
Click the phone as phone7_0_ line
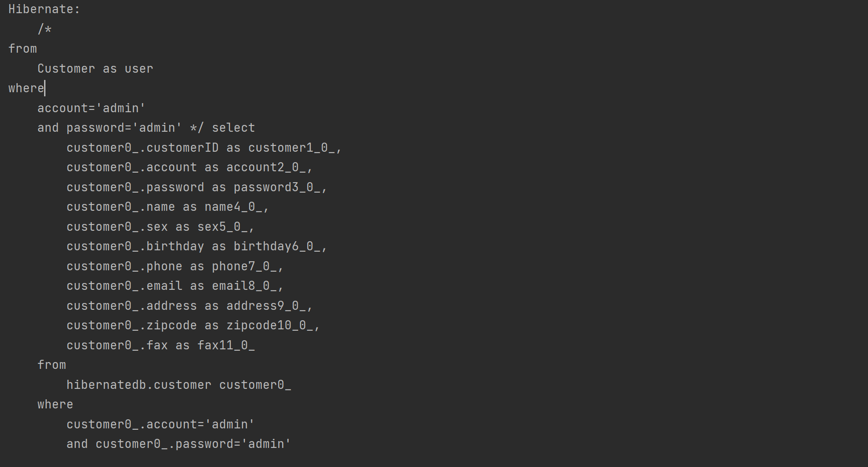point(175,266)
